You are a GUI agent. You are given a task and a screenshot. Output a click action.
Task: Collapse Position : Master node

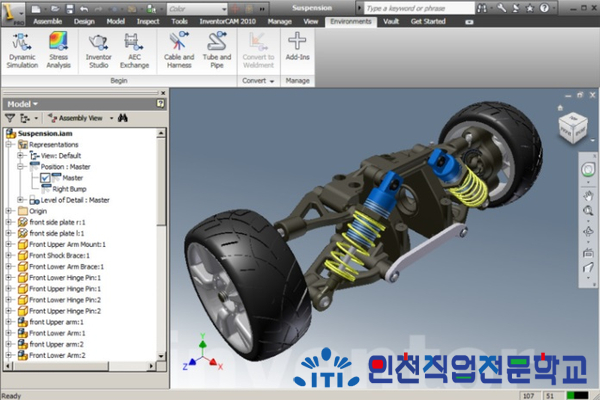click(x=20, y=167)
